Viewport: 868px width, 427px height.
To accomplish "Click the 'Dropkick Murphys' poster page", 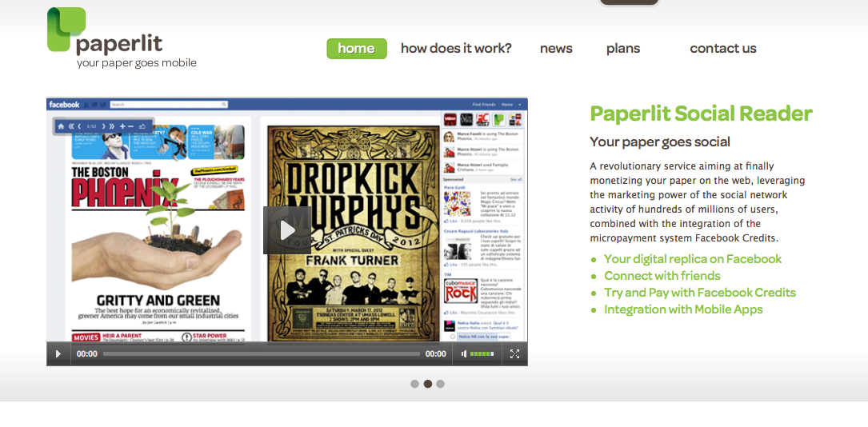I will [x=353, y=233].
